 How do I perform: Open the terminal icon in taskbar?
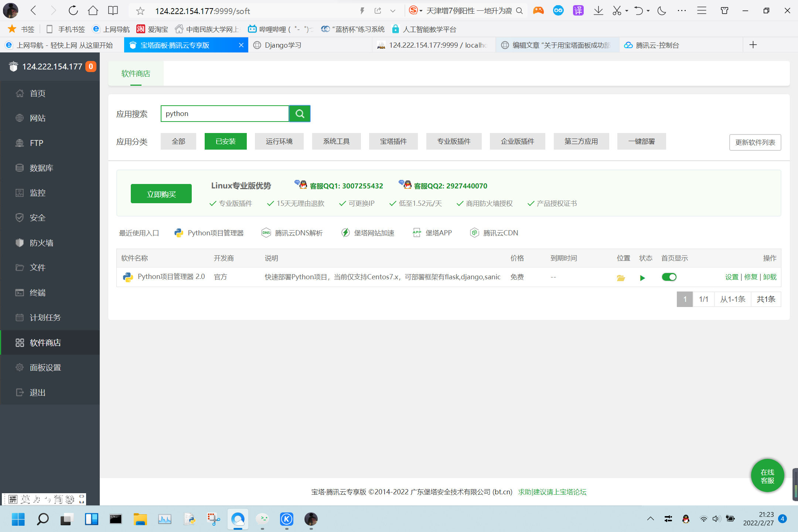116,519
